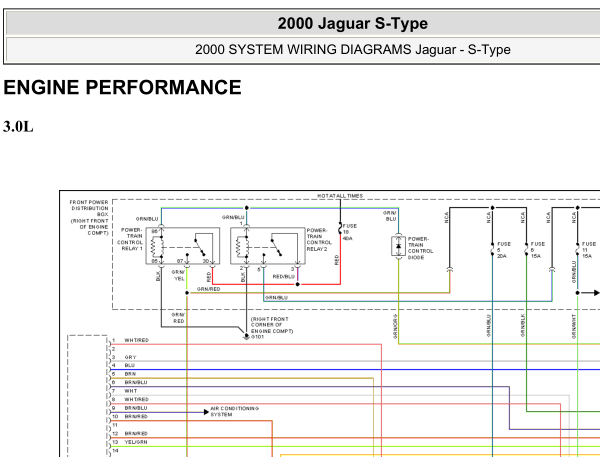Viewport: 600px width, 457px height.
Task: Click the Powertrain Control Relay 1 symbol
Action: coord(183,246)
